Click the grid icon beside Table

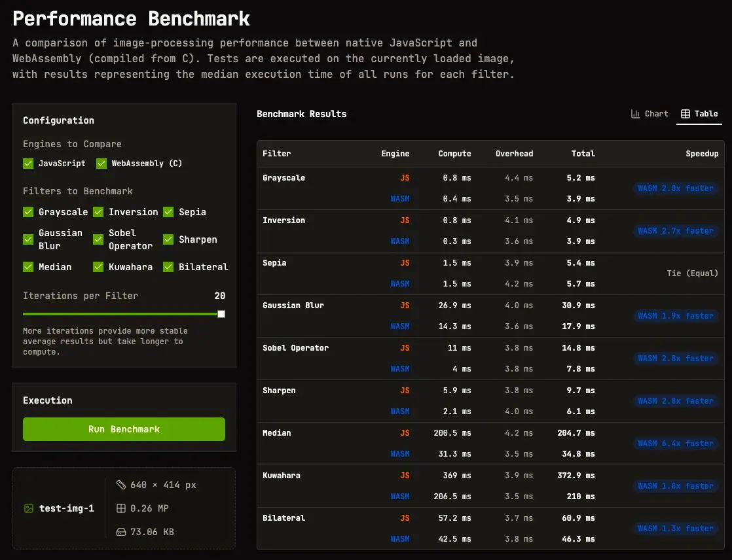(x=687, y=113)
